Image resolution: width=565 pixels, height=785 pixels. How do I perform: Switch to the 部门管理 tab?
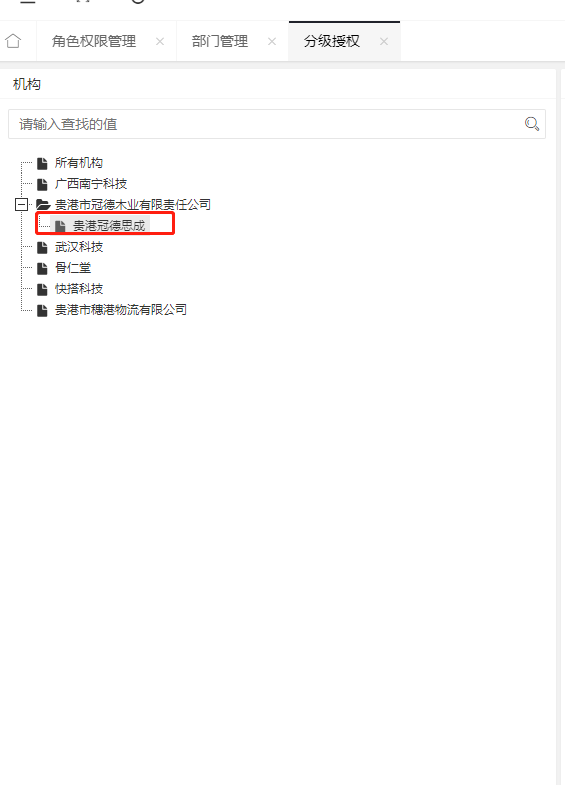tap(220, 42)
